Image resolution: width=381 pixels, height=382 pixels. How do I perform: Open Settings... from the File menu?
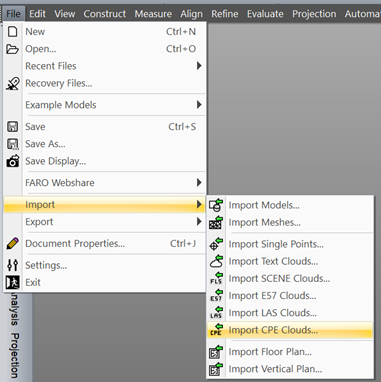click(105, 265)
